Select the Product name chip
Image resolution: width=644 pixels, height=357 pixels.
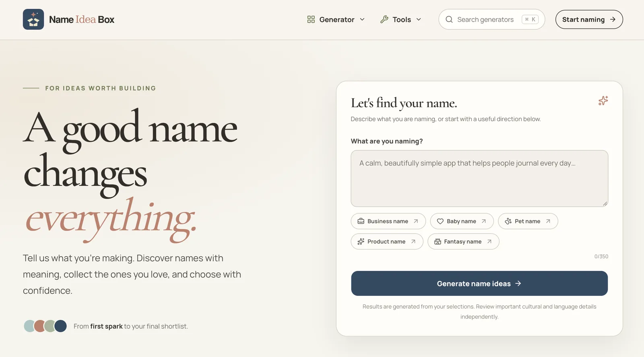pos(387,242)
